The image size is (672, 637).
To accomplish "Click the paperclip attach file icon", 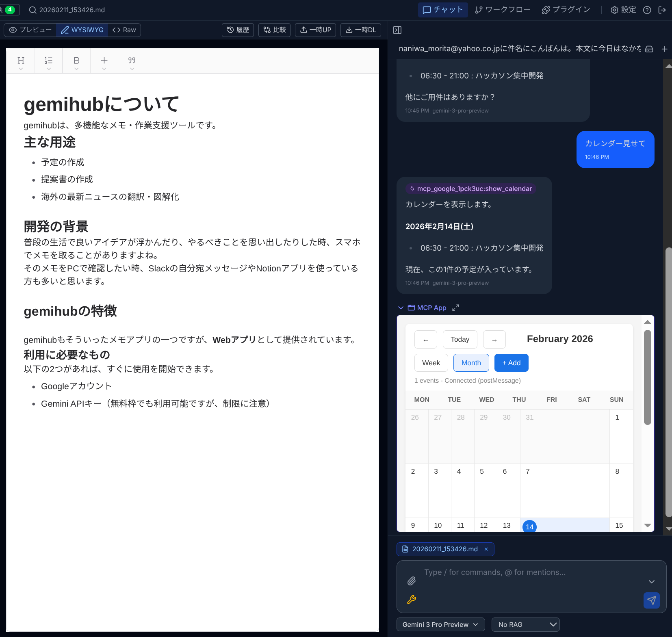I will (x=412, y=581).
